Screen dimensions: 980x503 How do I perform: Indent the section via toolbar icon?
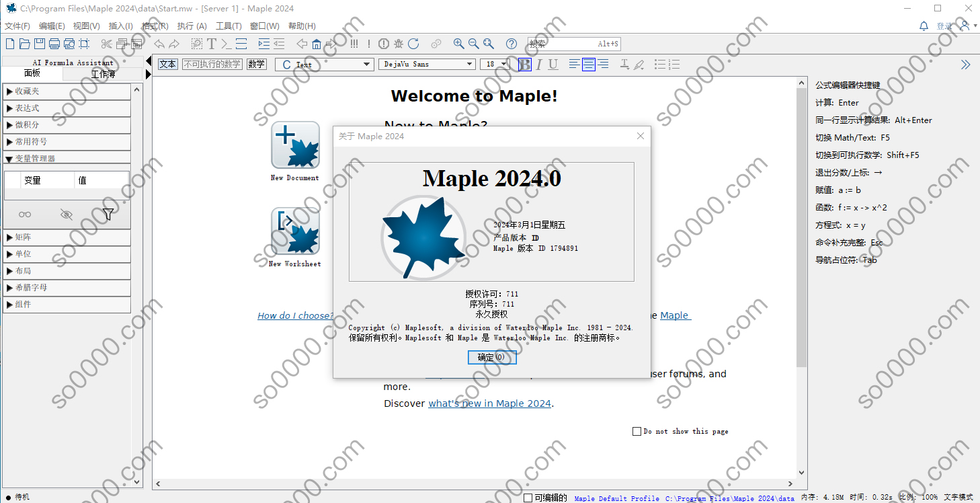pos(263,44)
